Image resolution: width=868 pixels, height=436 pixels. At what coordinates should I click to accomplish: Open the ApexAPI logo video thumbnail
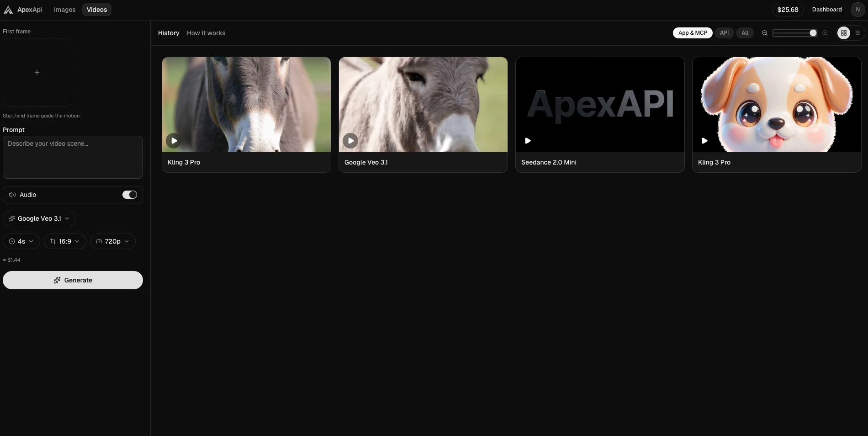[600, 105]
